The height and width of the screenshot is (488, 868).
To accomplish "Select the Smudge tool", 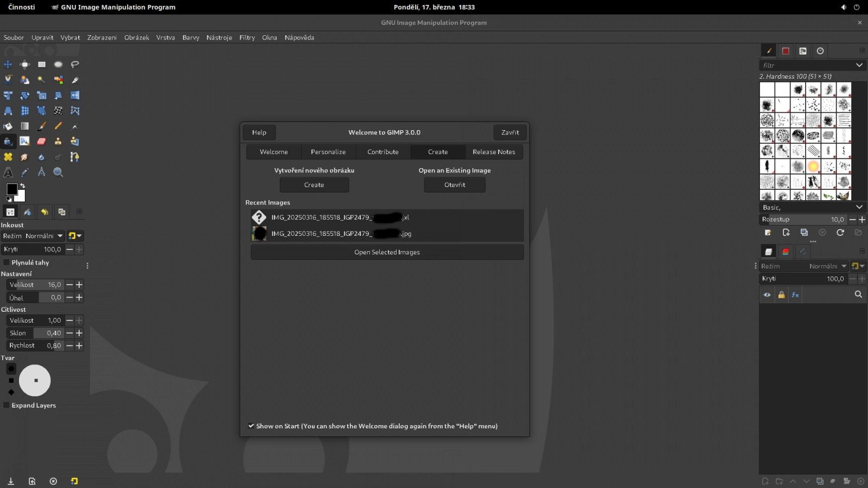I will (x=24, y=157).
